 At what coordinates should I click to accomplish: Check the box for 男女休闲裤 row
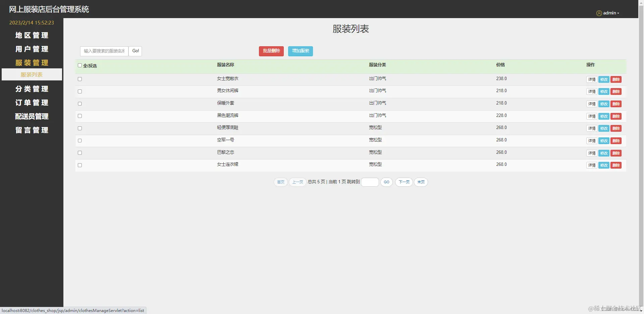click(80, 91)
